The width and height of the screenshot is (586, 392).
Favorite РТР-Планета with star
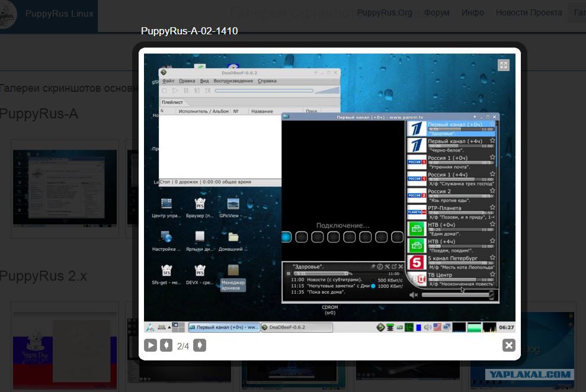(x=492, y=208)
